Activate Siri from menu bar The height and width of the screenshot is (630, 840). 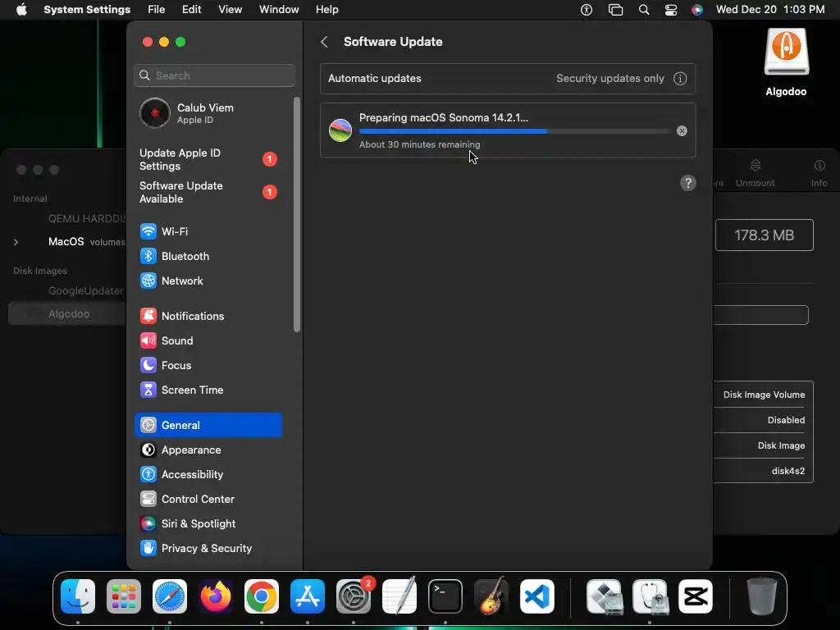(x=697, y=10)
